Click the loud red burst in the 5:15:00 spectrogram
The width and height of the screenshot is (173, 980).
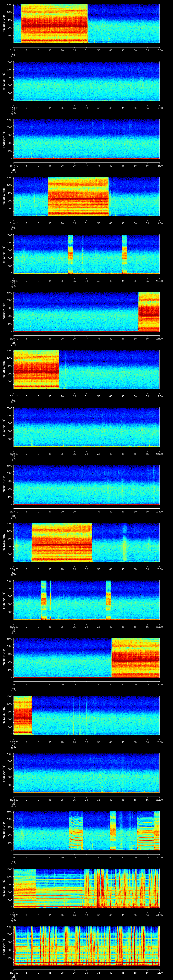54,24
